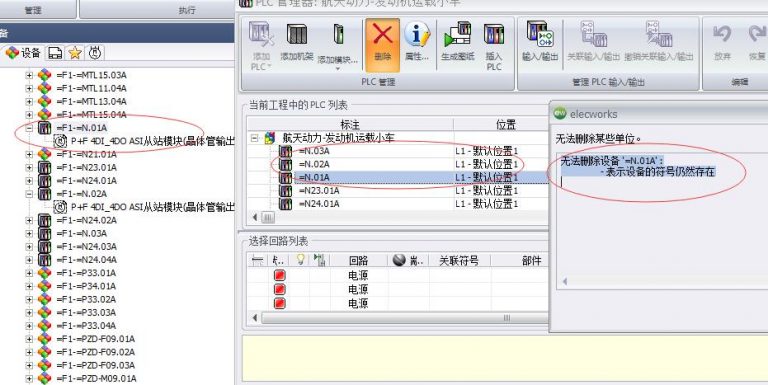Click 添加机架 add rack icon

(297, 42)
